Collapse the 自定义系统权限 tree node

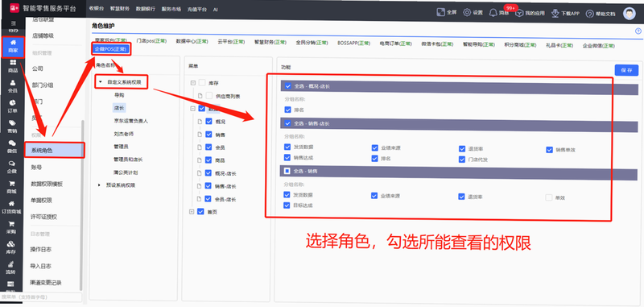point(100,82)
